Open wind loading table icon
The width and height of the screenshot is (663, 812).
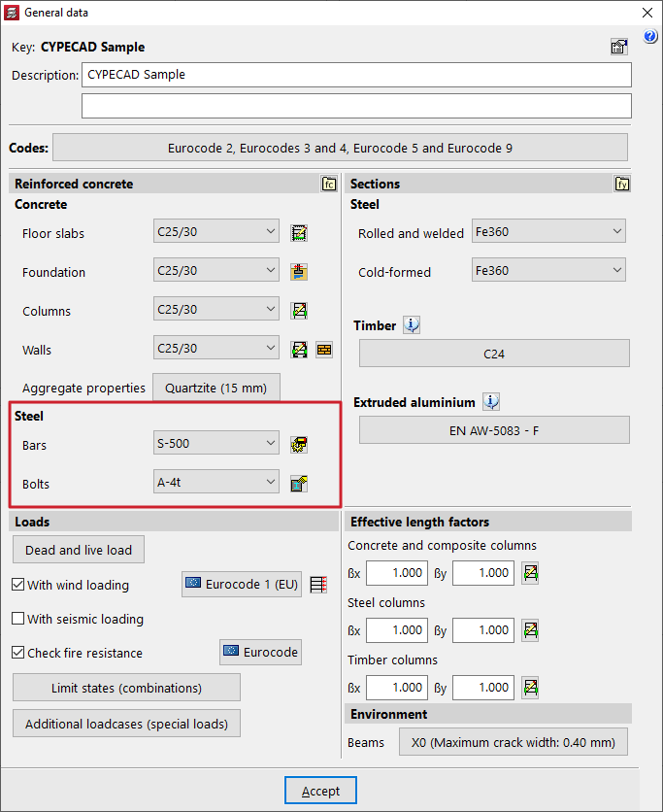(318, 585)
